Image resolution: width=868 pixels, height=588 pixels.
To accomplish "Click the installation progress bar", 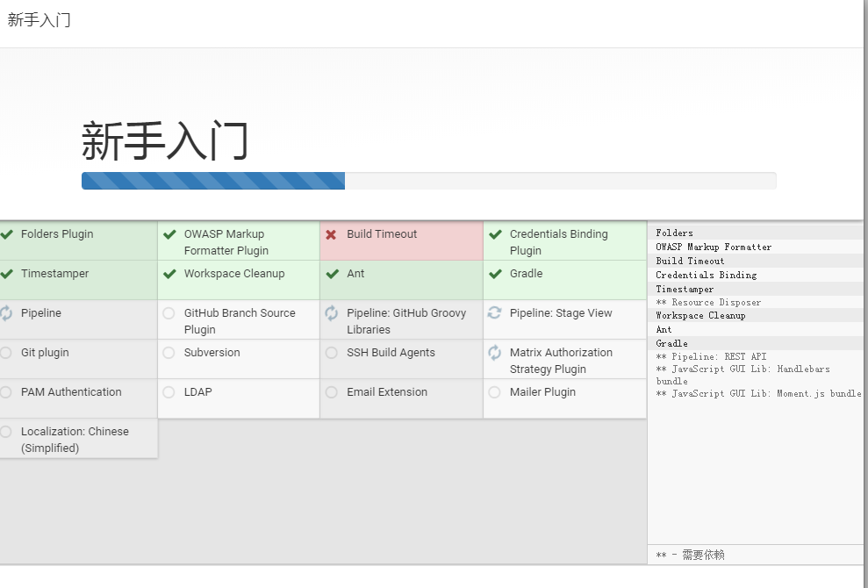I will point(429,181).
